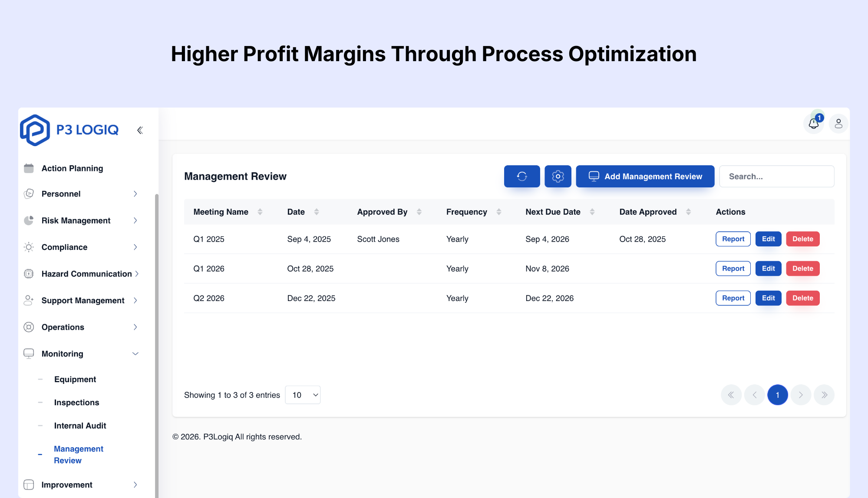Screen dimensions: 868x498
Task: Click the sidebar vertical scrollbar
Action: (156, 346)
